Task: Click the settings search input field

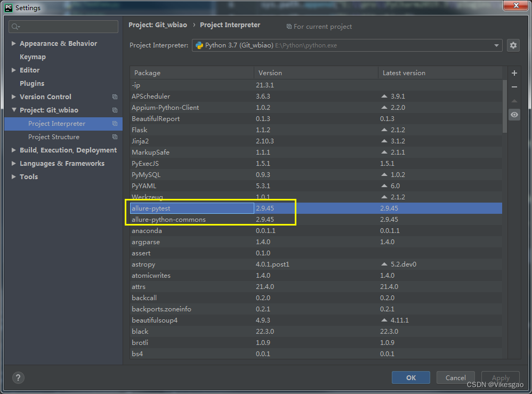Action: tap(63, 27)
